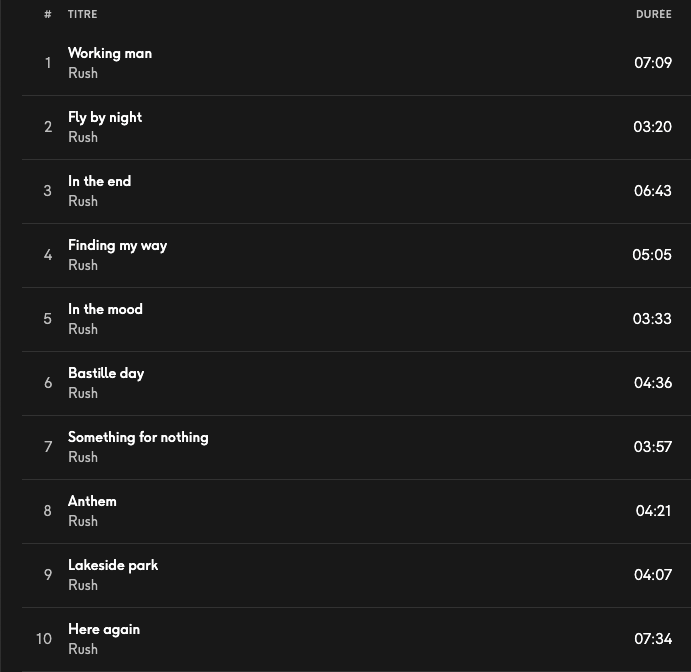Image resolution: width=691 pixels, height=672 pixels.
Task: Click the Finding my way title
Action: click(117, 245)
